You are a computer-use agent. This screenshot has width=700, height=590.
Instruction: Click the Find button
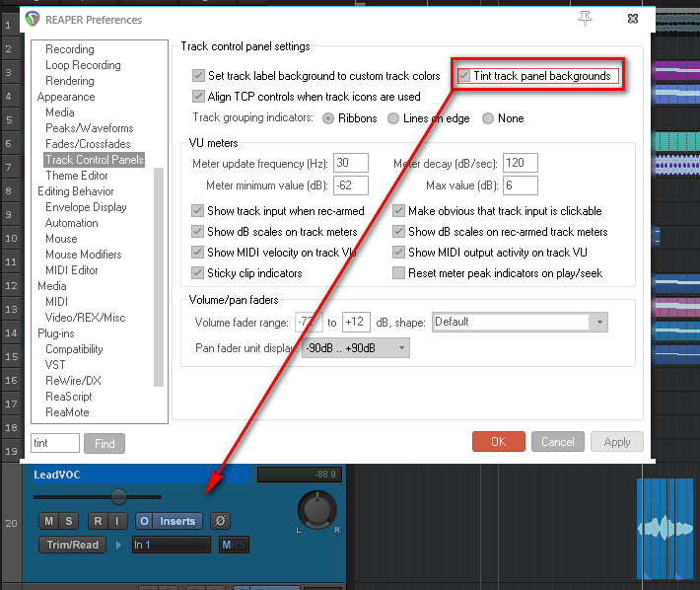pos(105,444)
